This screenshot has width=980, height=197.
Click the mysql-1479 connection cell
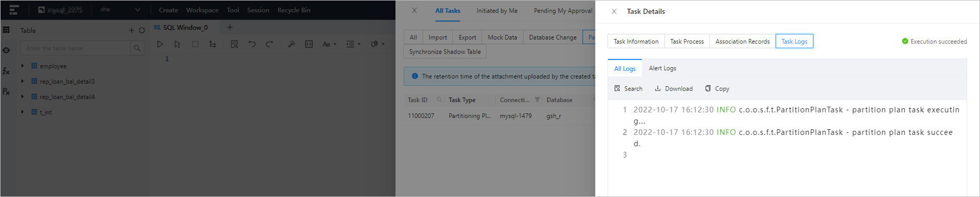[516, 116]
